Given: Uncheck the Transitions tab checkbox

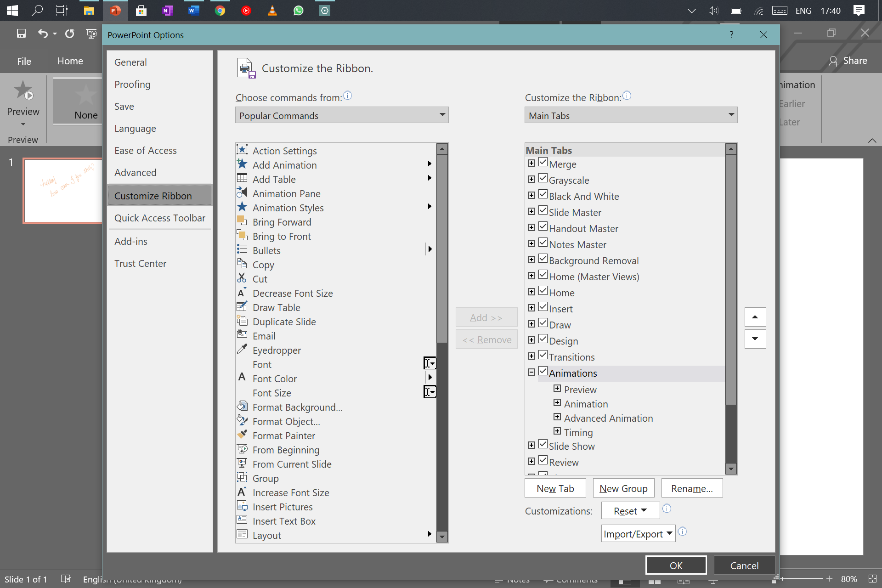Looking at the screenshot, I should point(543,356).
